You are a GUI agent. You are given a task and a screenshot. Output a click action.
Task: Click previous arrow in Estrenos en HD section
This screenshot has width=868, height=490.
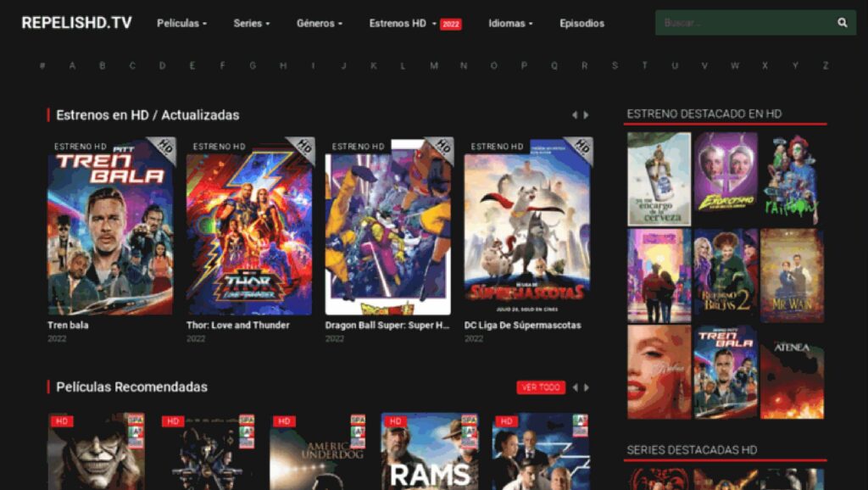tap(574, 115)
